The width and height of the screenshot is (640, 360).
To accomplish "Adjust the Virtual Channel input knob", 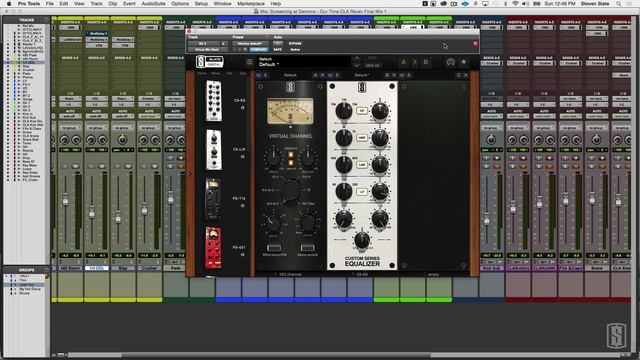I will [273, 158].
